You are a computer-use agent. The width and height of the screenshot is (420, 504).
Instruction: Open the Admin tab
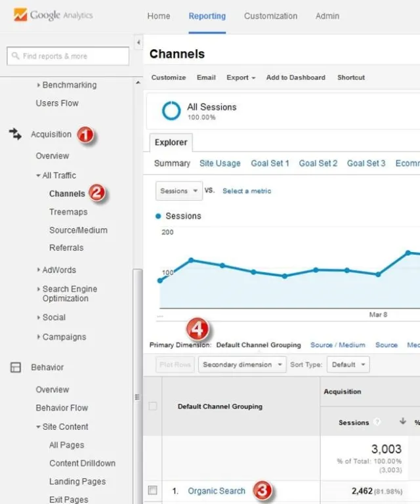pos(327,16)
